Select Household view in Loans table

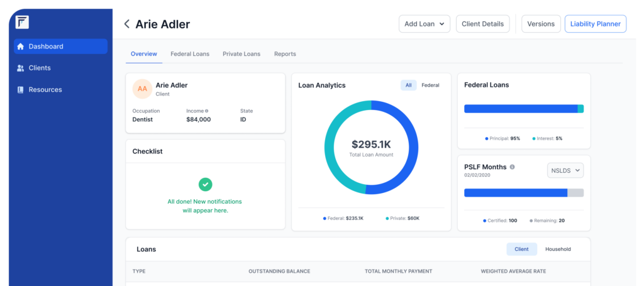click(x=558, y=249)
